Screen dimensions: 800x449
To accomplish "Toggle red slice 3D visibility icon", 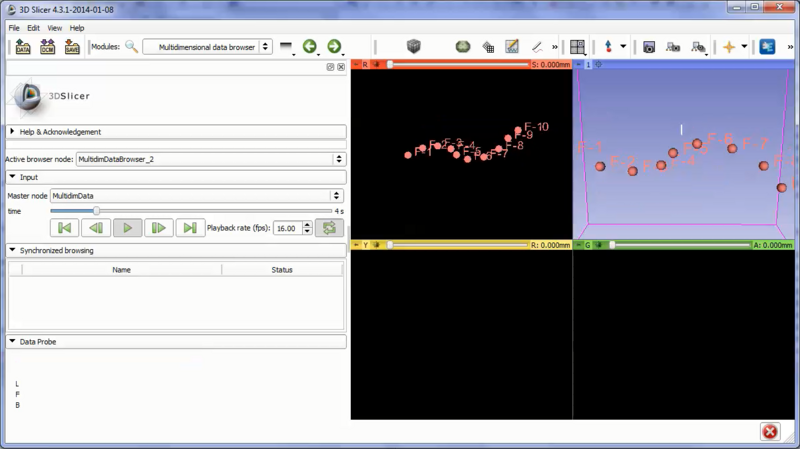I will [377, 65].
